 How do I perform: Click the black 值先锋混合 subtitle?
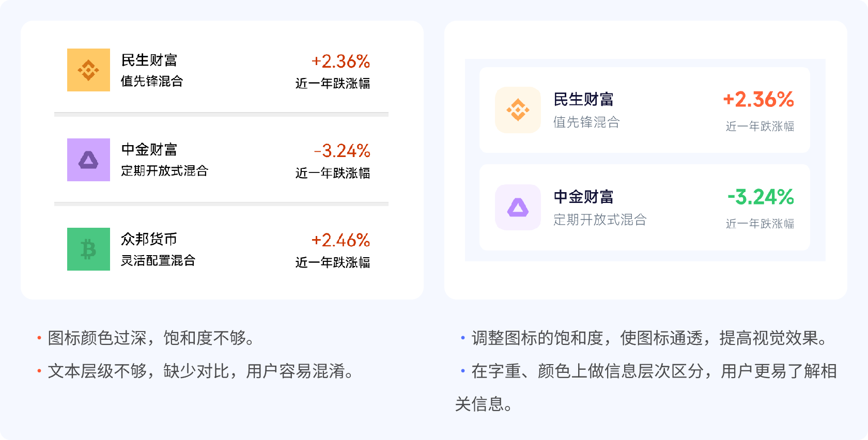tap(152, 81)
